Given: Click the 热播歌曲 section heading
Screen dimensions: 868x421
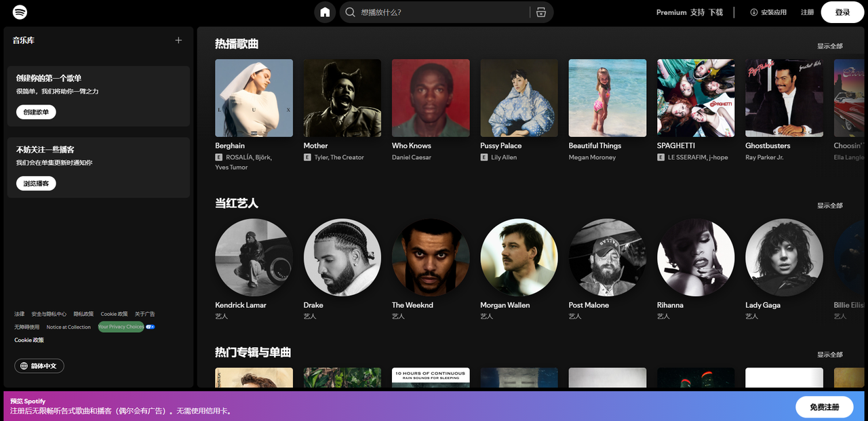Looking at the screenshot, I should pyautogui.click(x=237, y=44).
